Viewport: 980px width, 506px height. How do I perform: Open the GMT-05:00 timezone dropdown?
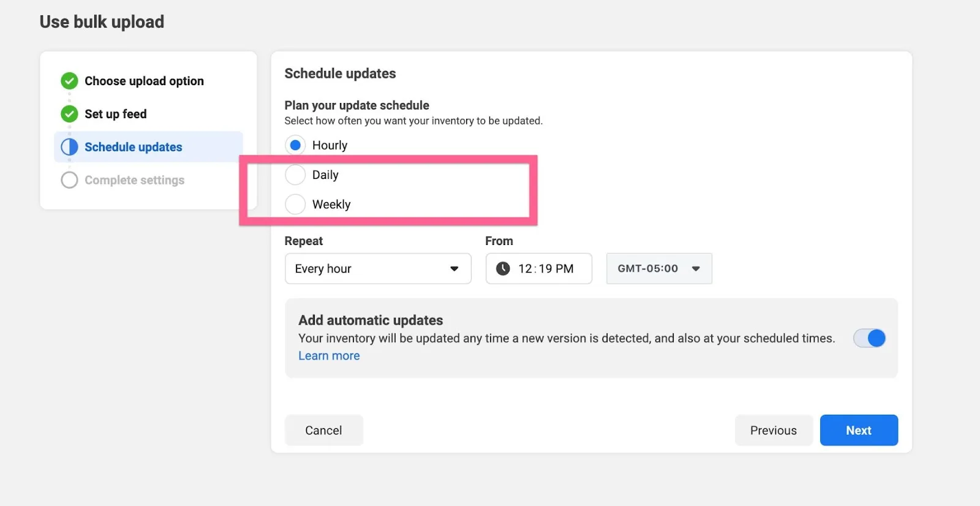click(659, 268)
